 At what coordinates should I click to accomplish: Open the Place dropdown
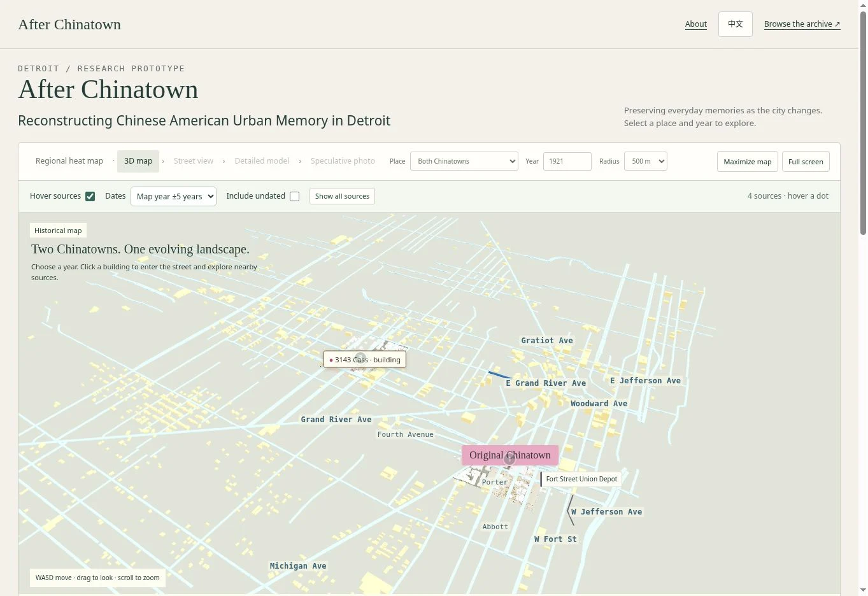point(464,161)
